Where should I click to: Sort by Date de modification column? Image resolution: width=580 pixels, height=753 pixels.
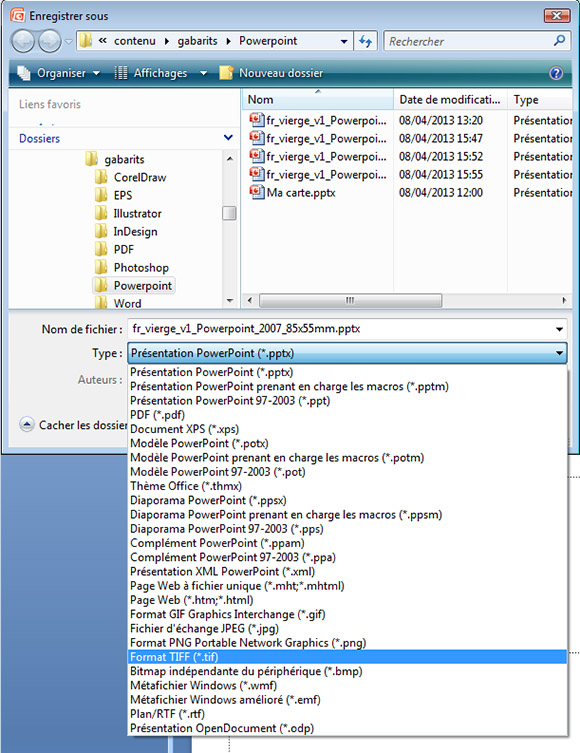(450, 99)
